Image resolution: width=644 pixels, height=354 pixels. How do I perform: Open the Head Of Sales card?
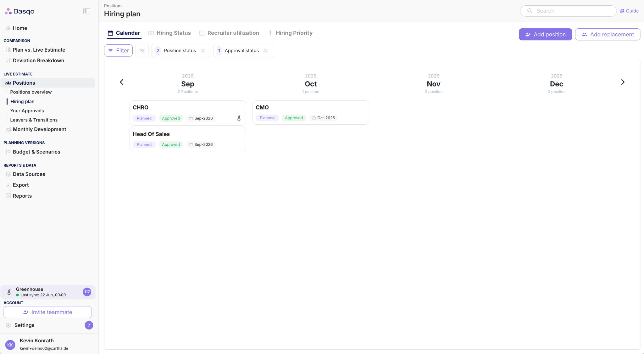(188, 139)
